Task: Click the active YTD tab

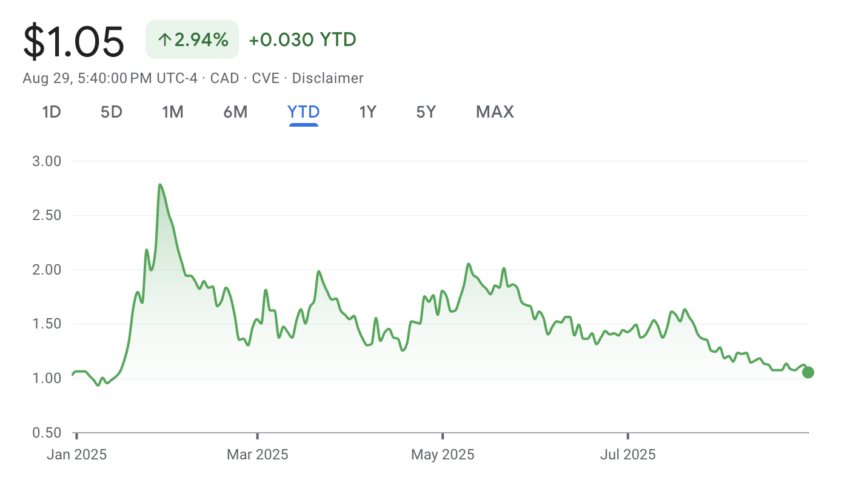Action: tap(303, 112)
